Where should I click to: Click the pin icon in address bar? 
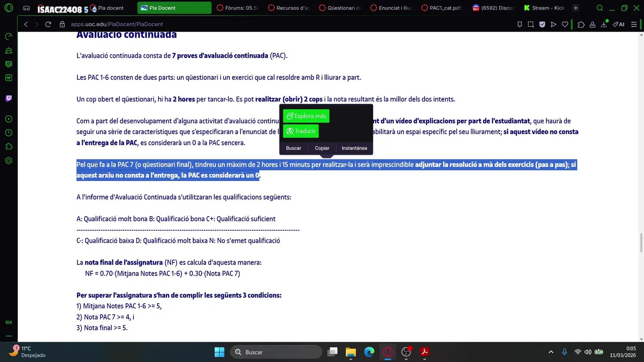[x=520, y=24]
